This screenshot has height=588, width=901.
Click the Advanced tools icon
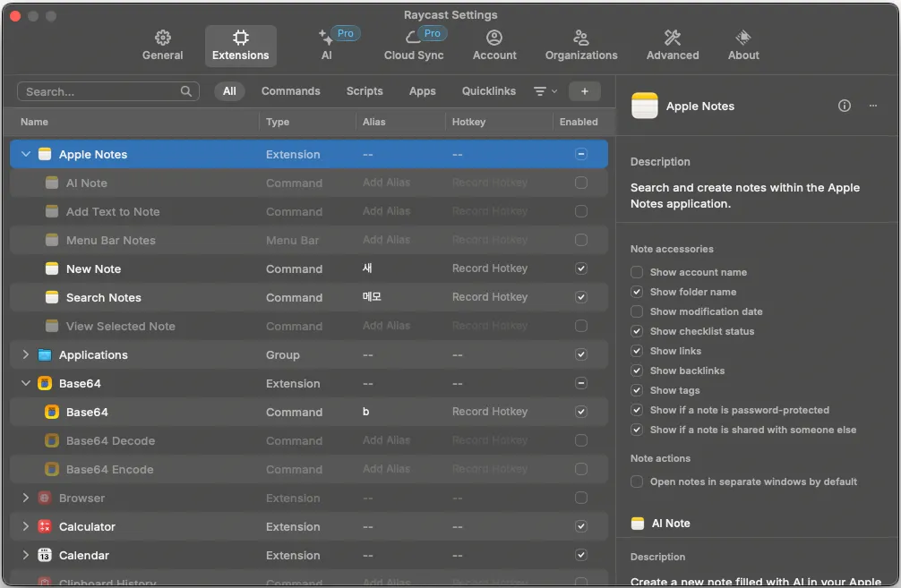672,38
